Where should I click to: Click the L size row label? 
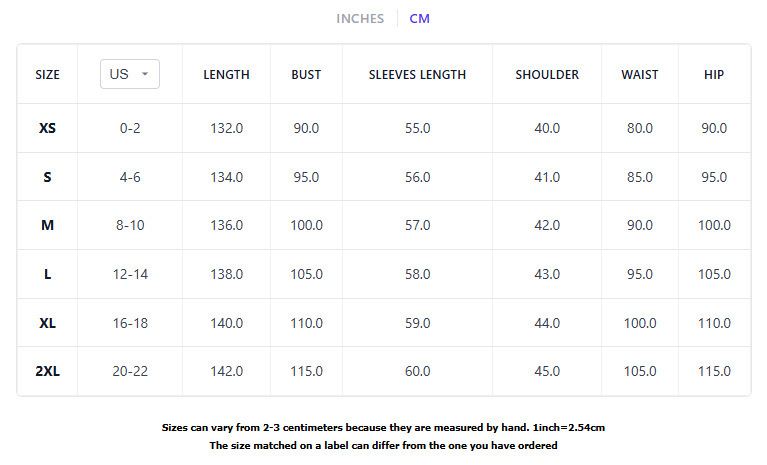pos(47,274)
